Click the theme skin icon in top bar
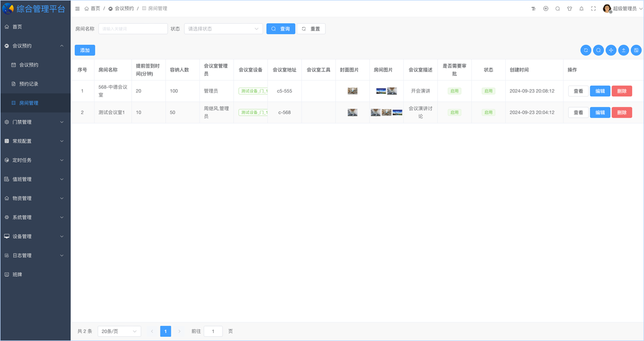644x341 pixels. coord(570,9)
